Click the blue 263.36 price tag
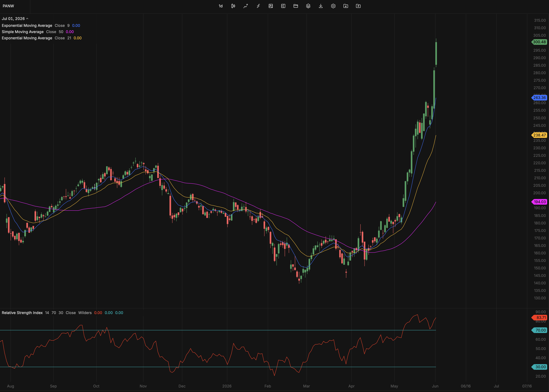549x392 pixels. (x=539, y=98)
